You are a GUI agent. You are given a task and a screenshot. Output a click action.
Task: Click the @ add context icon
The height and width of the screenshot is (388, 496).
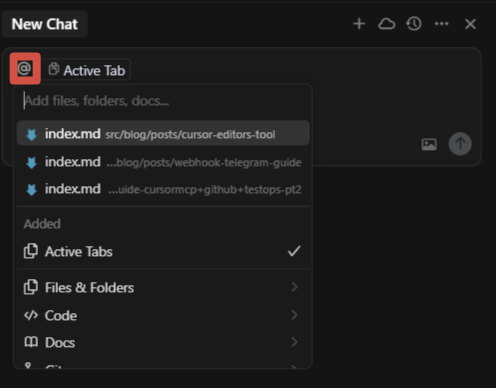point(25,69)
